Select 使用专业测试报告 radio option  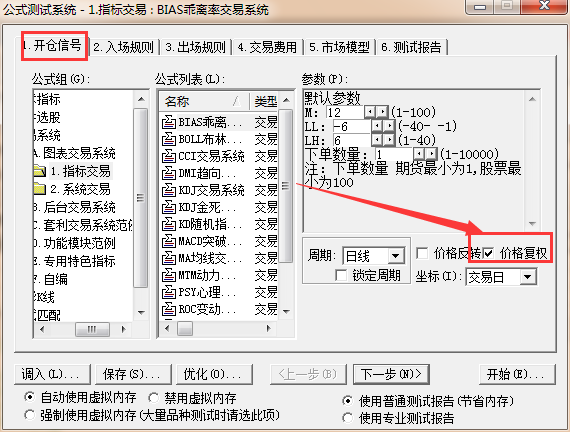click(348, 418)
